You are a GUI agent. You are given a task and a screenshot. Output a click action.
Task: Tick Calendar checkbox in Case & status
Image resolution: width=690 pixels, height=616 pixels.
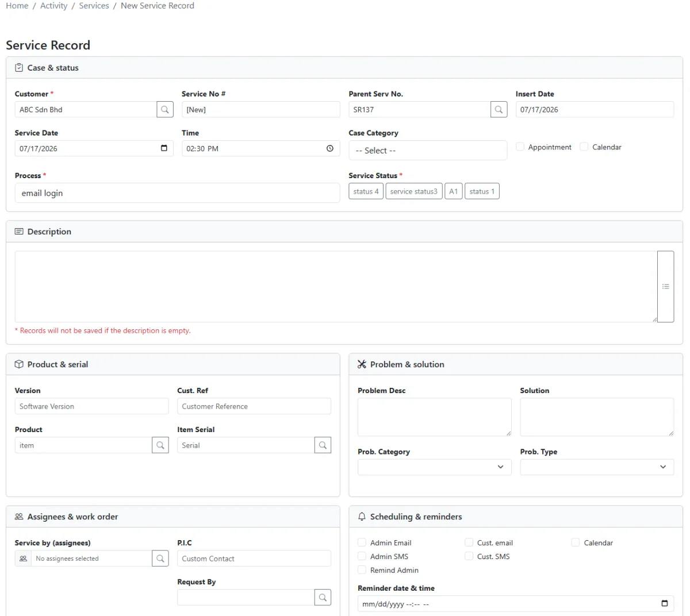point(584,147)
